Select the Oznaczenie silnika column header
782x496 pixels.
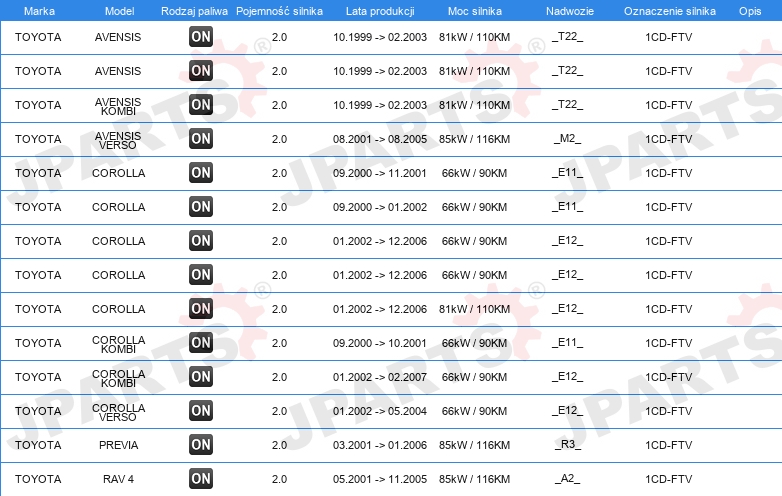[670, 11]
